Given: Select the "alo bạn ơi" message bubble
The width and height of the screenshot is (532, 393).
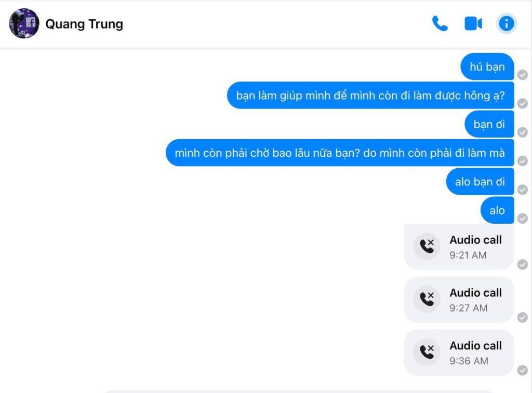Looking at the screenshot, I should click(x=480, y=181).
